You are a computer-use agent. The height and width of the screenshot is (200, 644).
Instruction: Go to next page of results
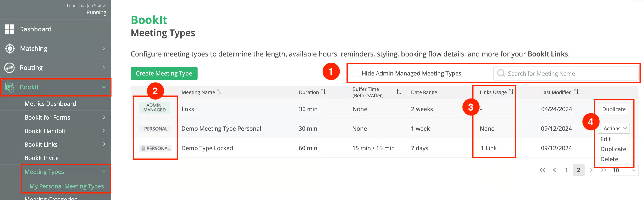[591, 170]
